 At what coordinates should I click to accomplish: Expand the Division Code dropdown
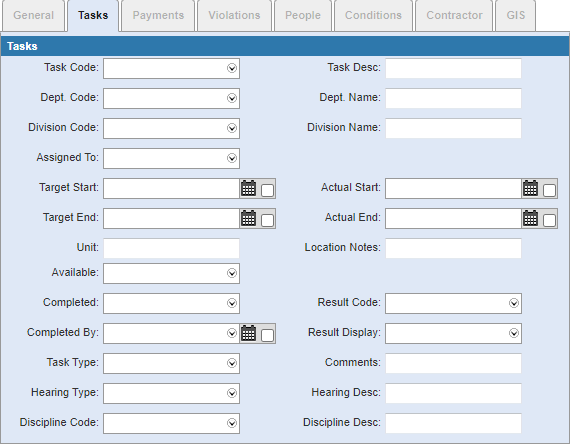[232, 128]
